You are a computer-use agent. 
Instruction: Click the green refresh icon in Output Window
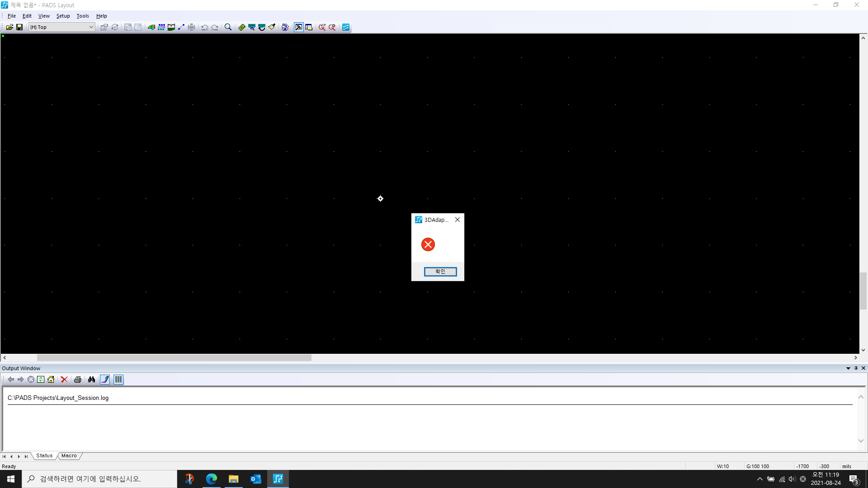[x=41, y=380]
